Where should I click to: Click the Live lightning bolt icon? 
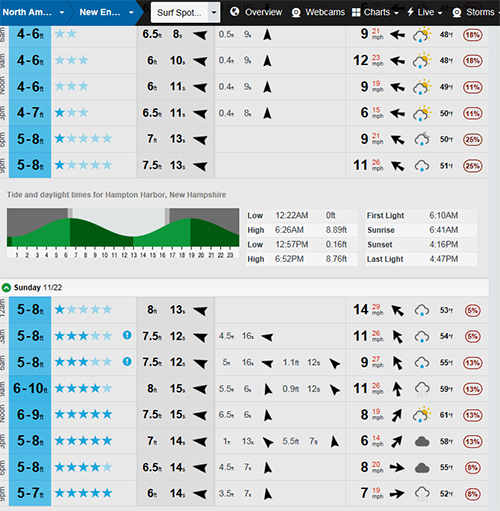coord(410,12)
